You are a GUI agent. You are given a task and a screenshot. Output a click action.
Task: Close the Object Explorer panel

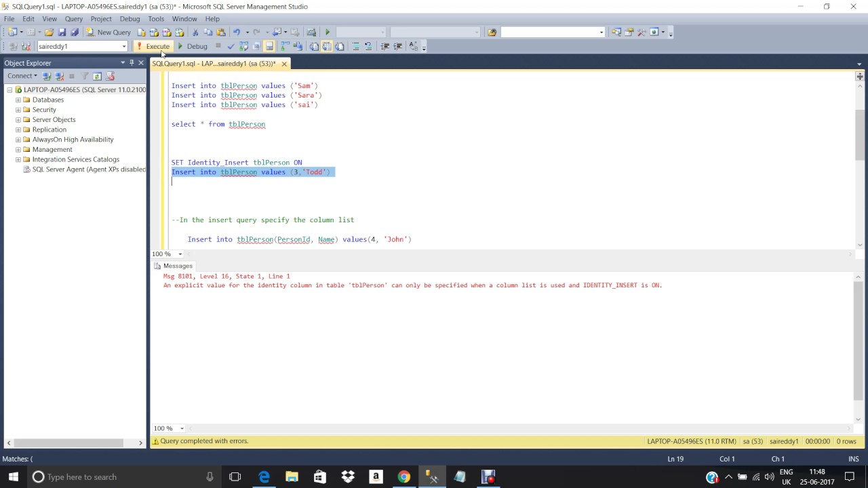[x=141, y=62]
